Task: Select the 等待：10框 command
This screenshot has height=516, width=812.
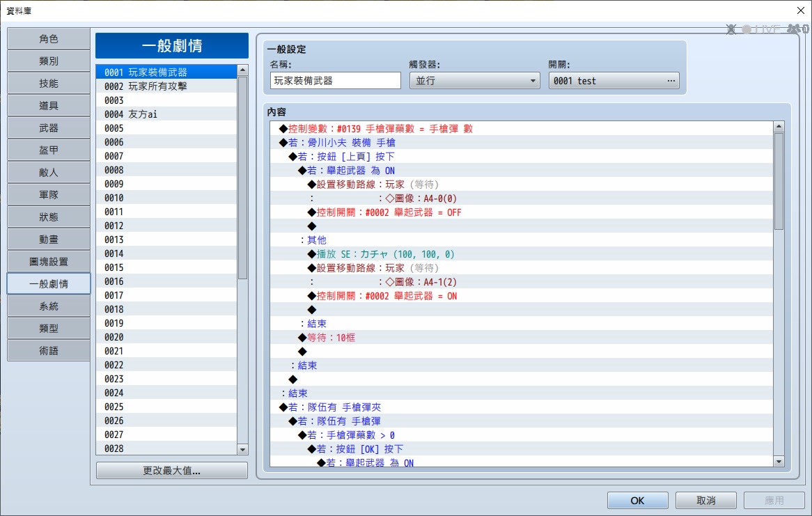Action: click(x=522, y=338)
